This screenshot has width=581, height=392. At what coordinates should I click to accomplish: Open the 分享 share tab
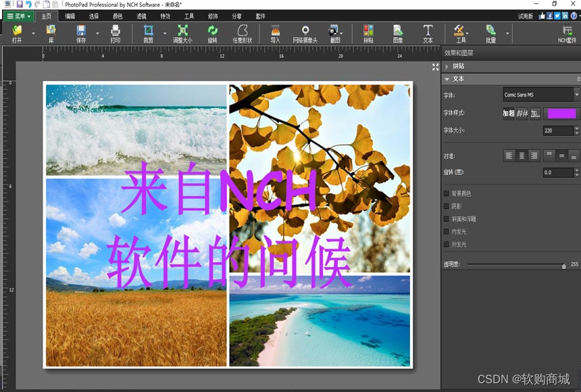click(236, 16)
